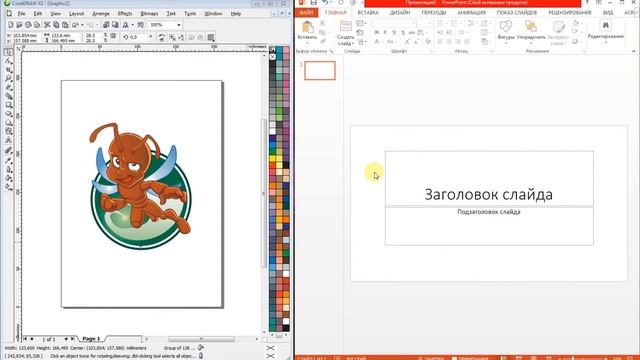Toggle text Shadow (S) in PowerPoint ribbon
The image size is (640, 360).
coord(403,32)
